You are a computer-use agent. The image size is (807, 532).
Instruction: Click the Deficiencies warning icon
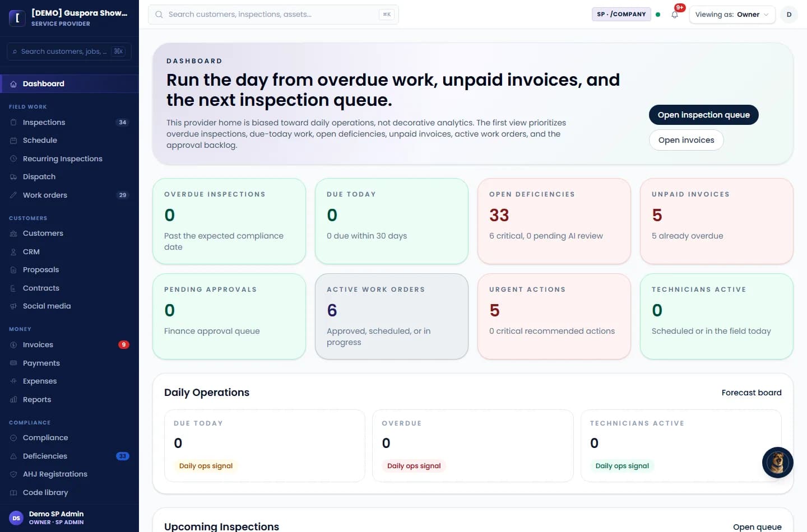(x=13, y=456)
